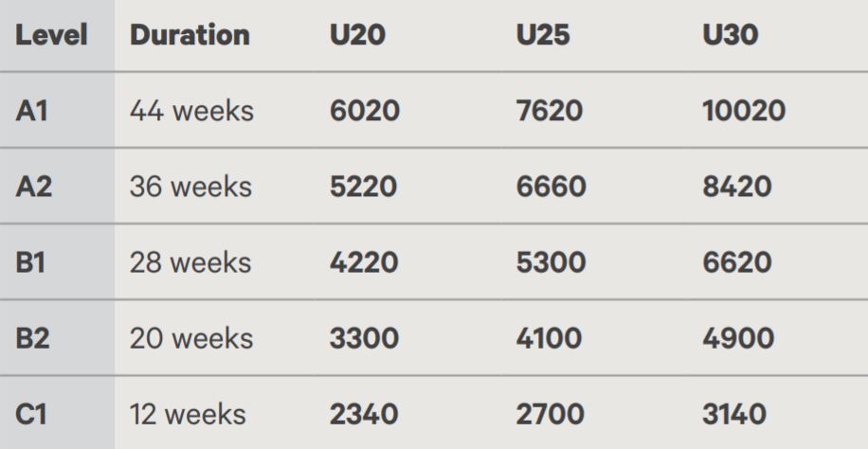Click the B1 level row label

pyautogui.click(x=30, y=262)
